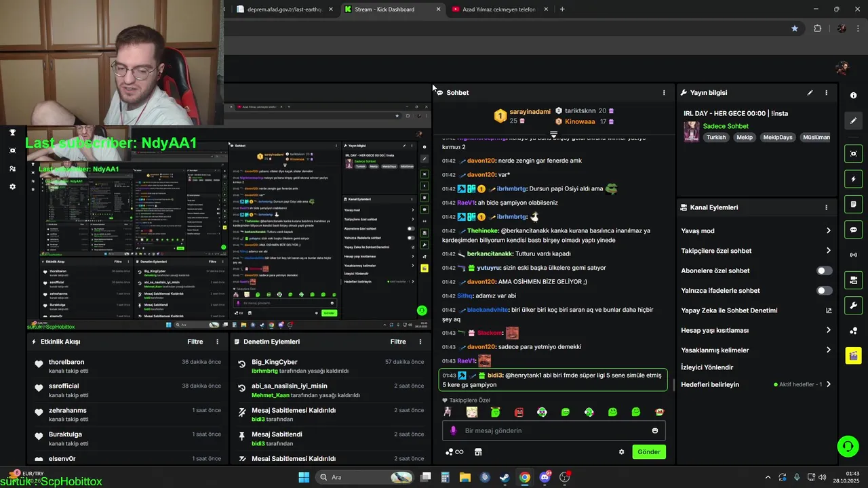Open the shop icon below chat input
Viewport: 868px width, 488px height.
tap(477, 452)
